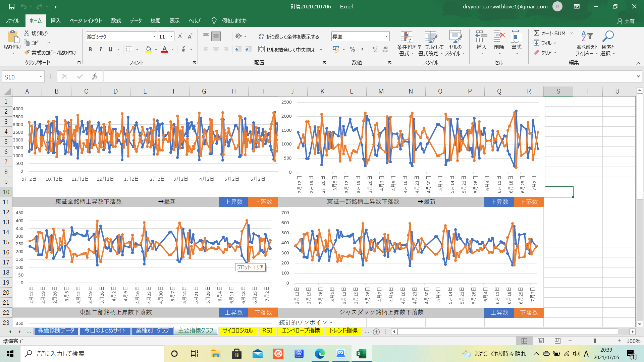Viewport: 644px width, 362px height.
Task: Click the percent style icon
Action: (x=352, y=50)
